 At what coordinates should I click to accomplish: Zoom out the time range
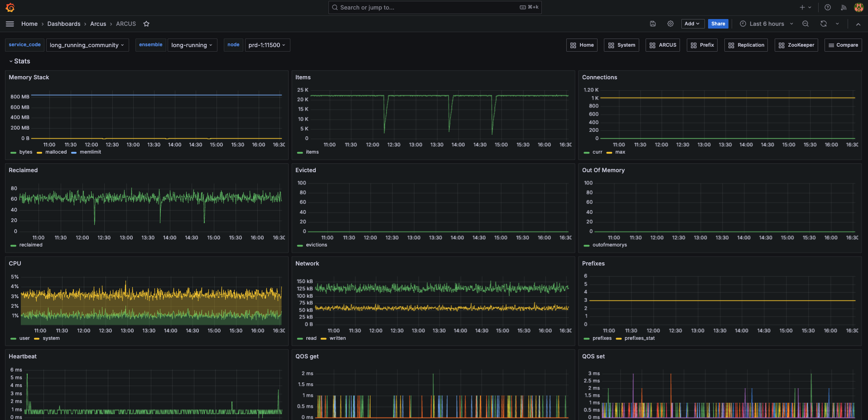[x=805, y=24]
